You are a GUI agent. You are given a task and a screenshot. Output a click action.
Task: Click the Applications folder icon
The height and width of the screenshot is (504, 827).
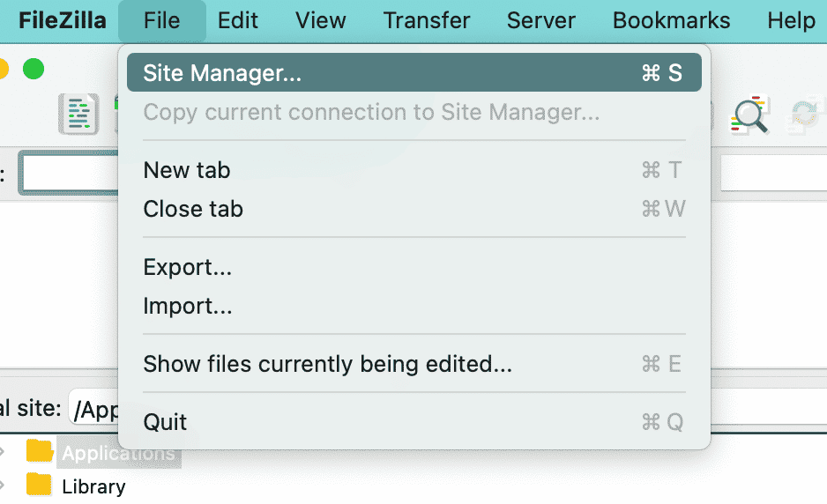pos(40,451)
